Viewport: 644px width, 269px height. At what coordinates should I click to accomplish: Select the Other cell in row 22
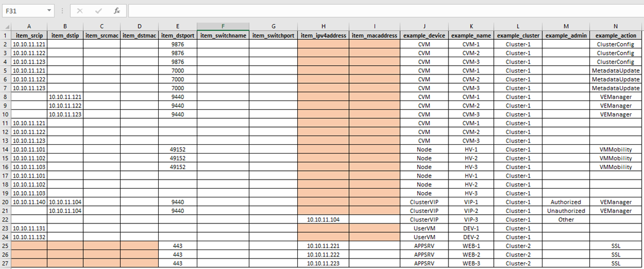[x=566, y=219]
